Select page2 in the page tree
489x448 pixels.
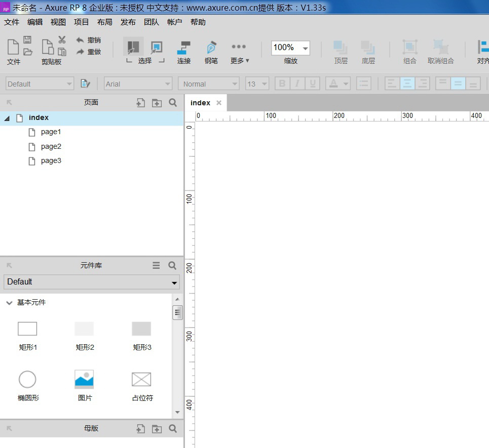51,146
